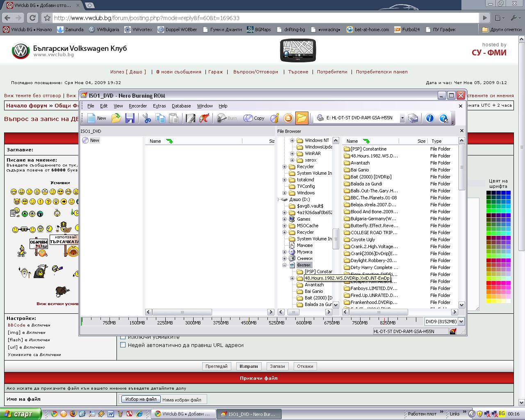The width and height of the screenshot is (525, 420).
Task: Toggle the File Browser folder icon
Action: [x=301, y=118]
